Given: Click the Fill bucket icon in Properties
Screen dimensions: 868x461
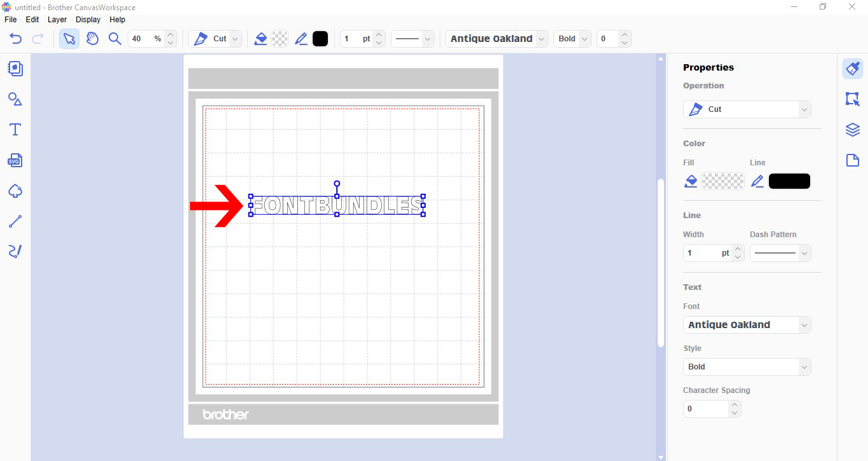Looking at the screenshot, I should [x=691, y=182].
